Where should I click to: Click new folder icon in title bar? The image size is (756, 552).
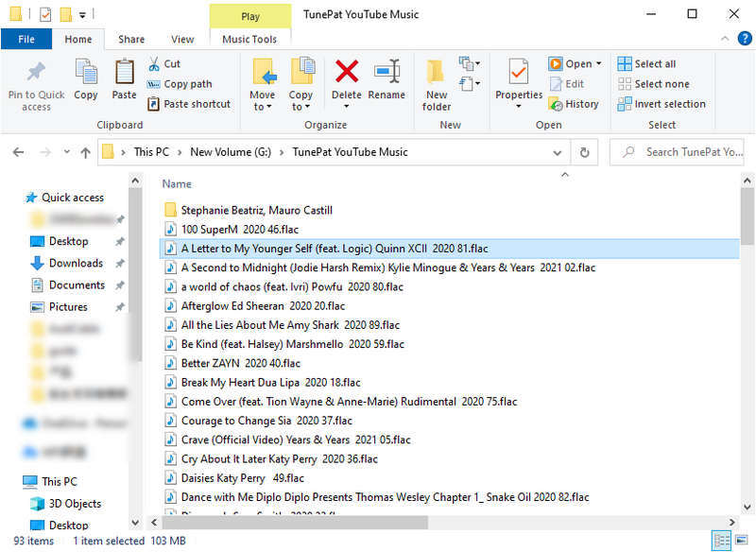pyautogui.click(x=65, y=14)
